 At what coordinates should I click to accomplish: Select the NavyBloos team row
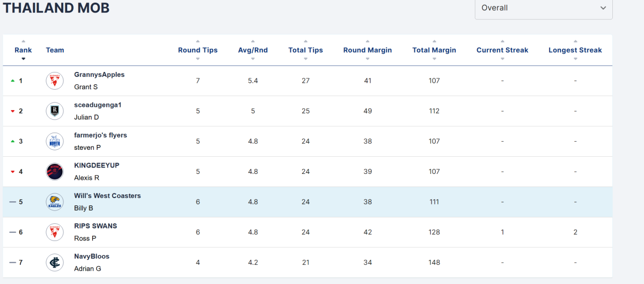[308, 263]
